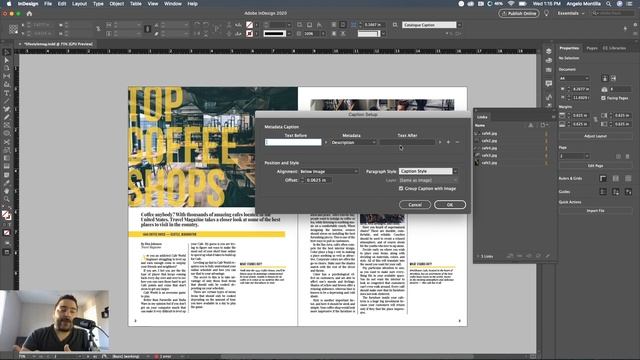This screenshot has height=360, width=640.
Task: Click OK in Caption Setup dialog
Action: [x=450, y=204]
